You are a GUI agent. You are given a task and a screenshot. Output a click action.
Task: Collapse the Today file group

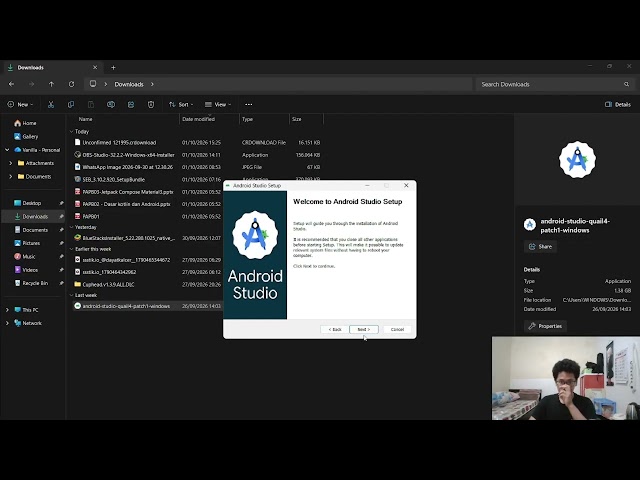click(71, 131)
